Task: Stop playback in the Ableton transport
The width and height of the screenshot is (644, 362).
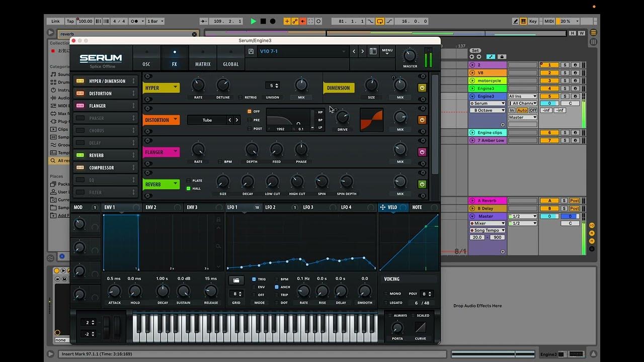Action: point(263,21)
